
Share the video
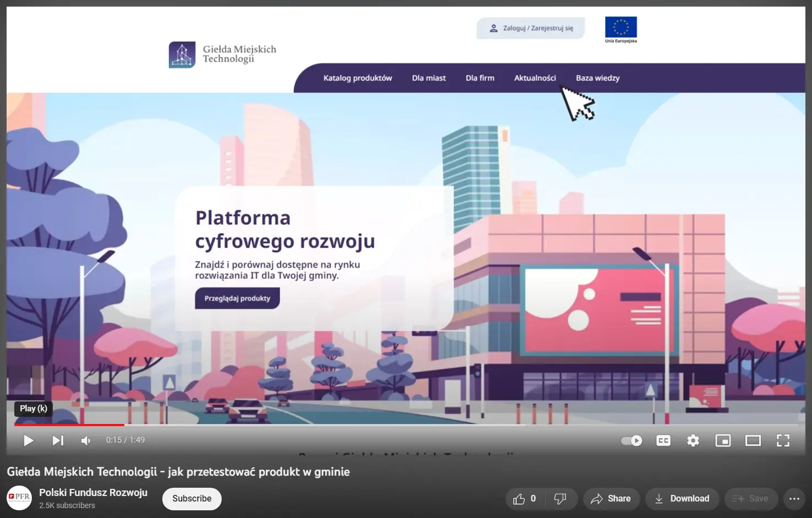[611, 499]
